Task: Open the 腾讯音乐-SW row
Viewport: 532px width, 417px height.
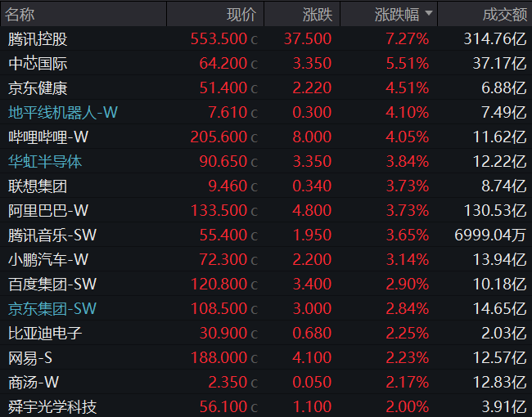Action: pos(52,235)
